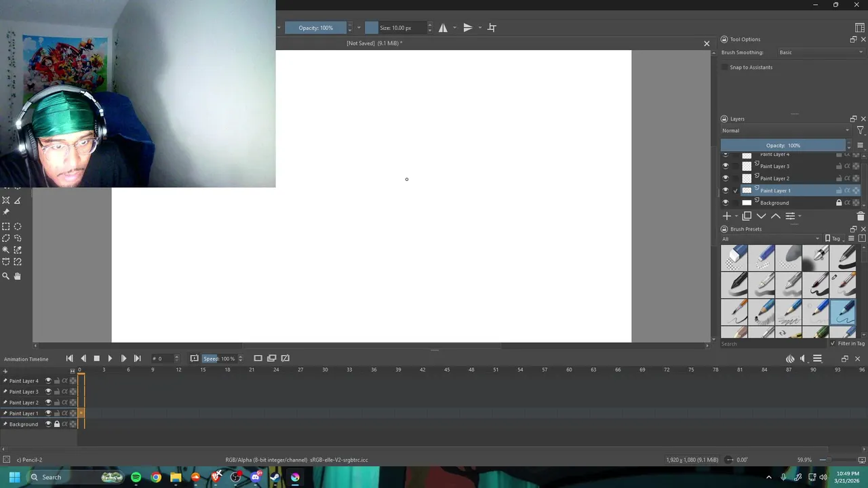Select the Elliptical Selection tool

coord(18,226)
